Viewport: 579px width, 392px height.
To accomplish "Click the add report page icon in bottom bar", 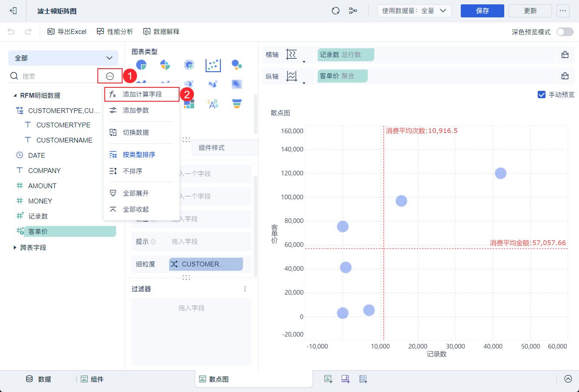I will click(x=363, y=379).
